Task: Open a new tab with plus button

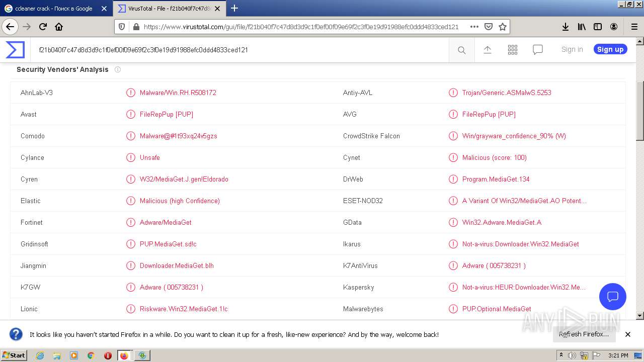Action: point(234,8)
